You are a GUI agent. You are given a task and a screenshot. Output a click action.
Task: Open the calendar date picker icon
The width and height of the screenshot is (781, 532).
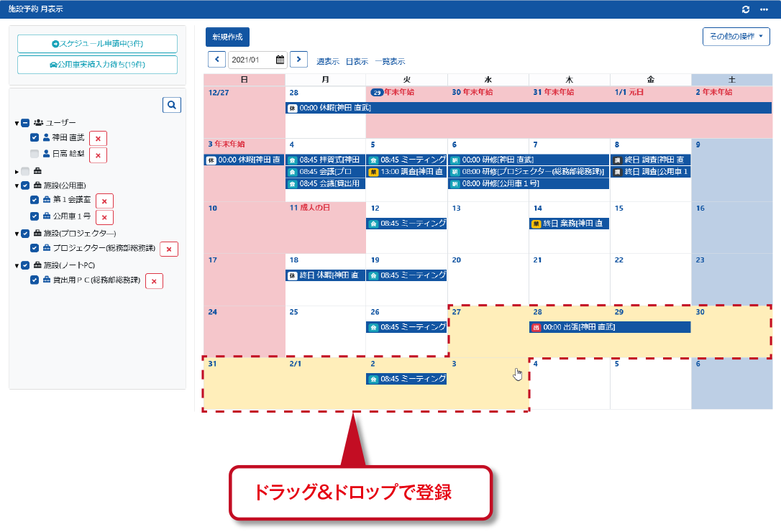(280, 60)
